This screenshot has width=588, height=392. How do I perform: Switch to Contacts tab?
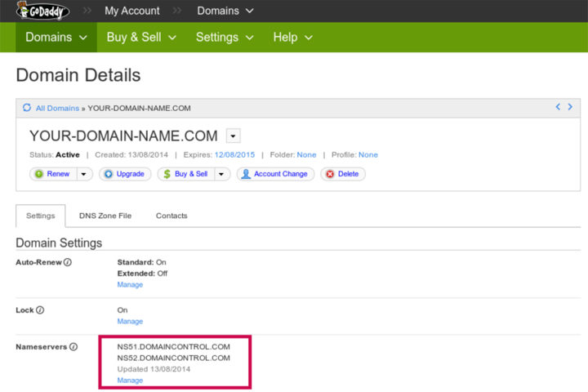(171, 216)
